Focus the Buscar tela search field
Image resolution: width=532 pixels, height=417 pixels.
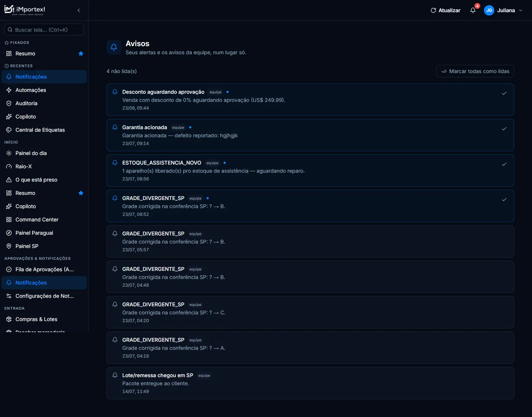point(44,30)
